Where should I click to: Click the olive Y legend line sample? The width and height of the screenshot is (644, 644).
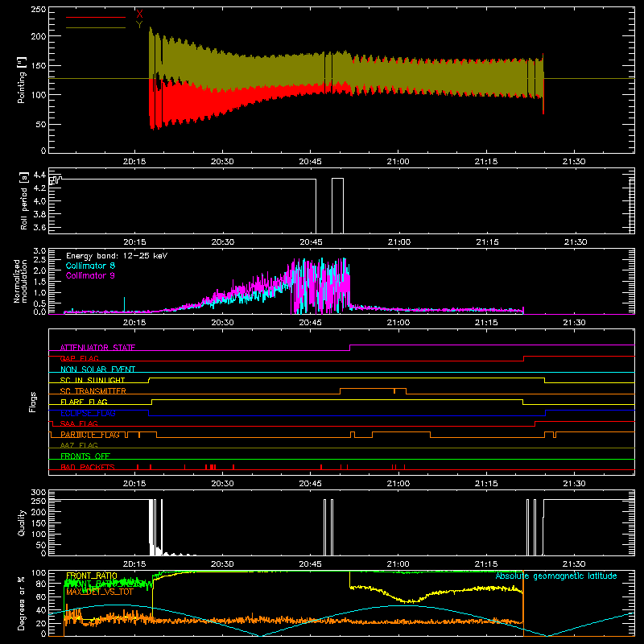point(96,27)
